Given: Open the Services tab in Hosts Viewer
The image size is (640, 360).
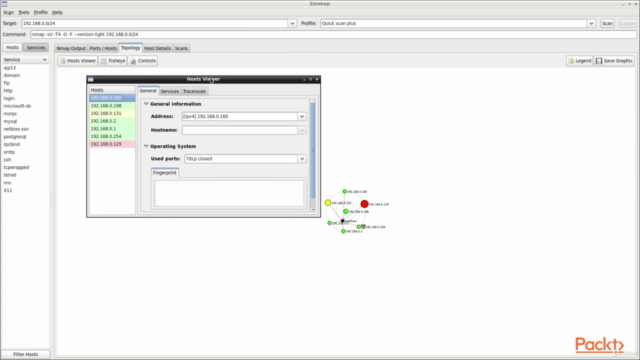Looking at the screenshot, I should coord(169,91).
